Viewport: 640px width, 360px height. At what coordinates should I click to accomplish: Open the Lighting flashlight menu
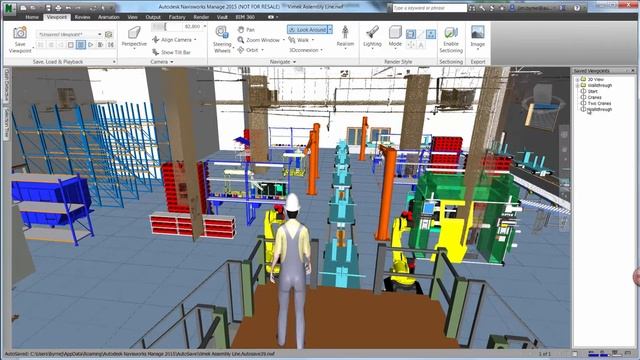372,37
